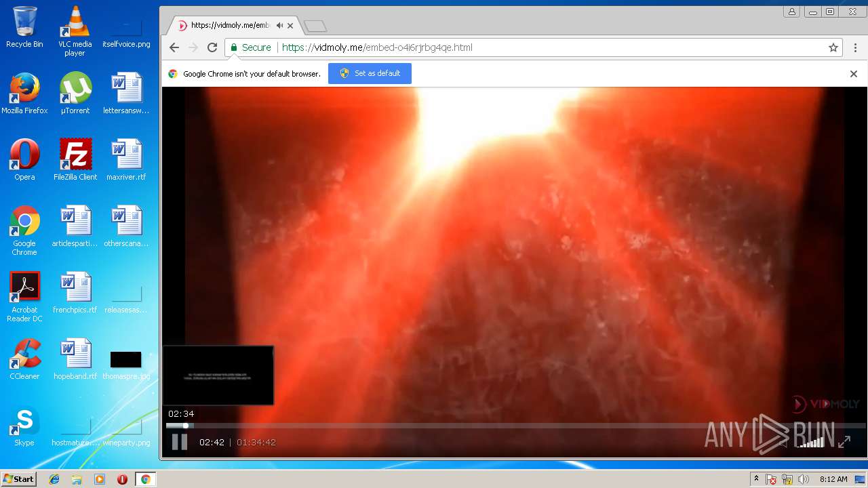Viewport: 868px width, 488px height.
Task: Select itselfvoice.png on the desktop
Action: [126, 30]
